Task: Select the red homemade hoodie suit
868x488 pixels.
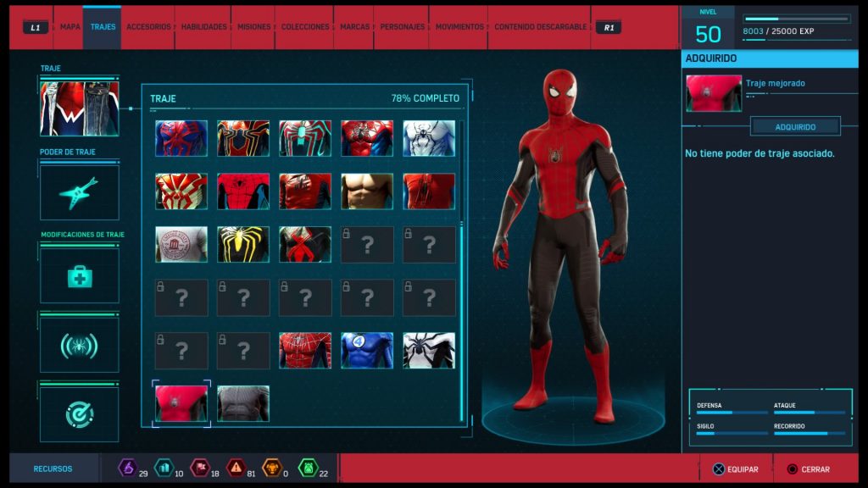Action: pos(429,191)
